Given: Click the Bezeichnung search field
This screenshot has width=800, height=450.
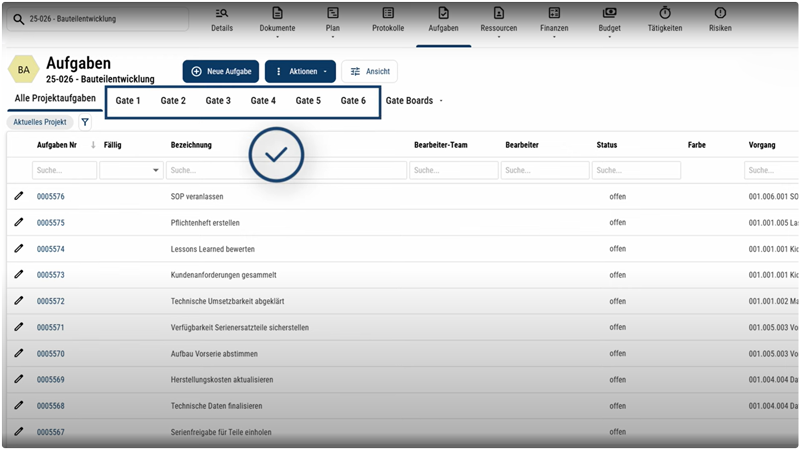Looking at the screenshot, I should 288,171.
